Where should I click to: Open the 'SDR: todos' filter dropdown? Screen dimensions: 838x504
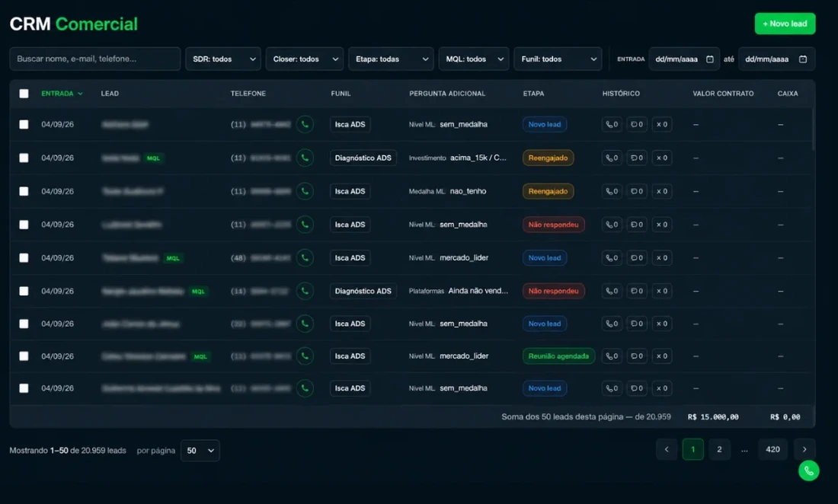[x=223, y=59]
